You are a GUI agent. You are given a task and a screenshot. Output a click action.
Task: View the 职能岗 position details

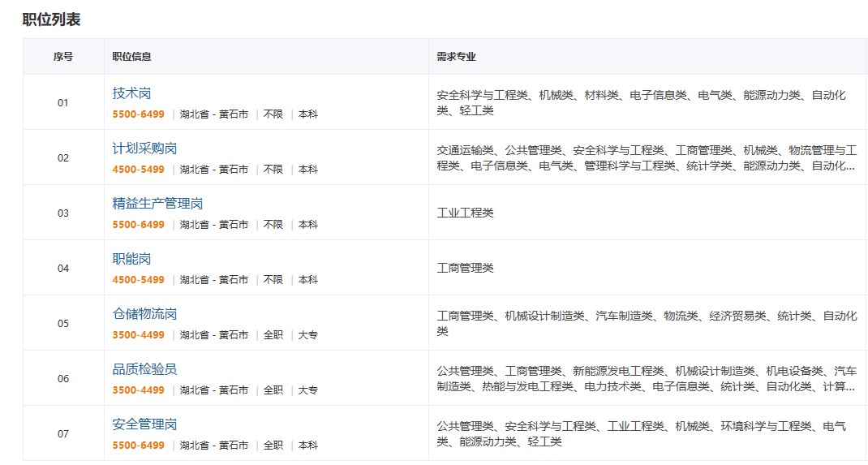131,259
